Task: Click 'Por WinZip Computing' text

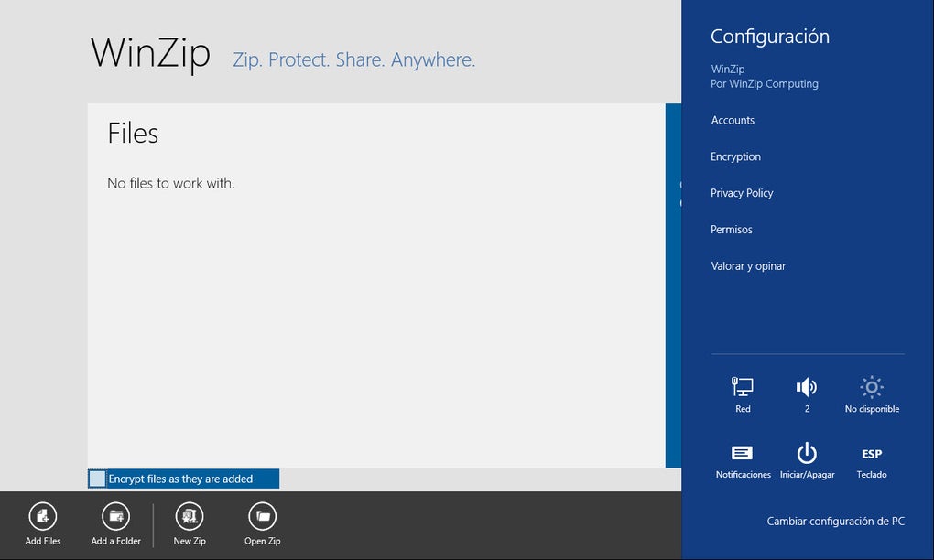Action: point(765,84)
